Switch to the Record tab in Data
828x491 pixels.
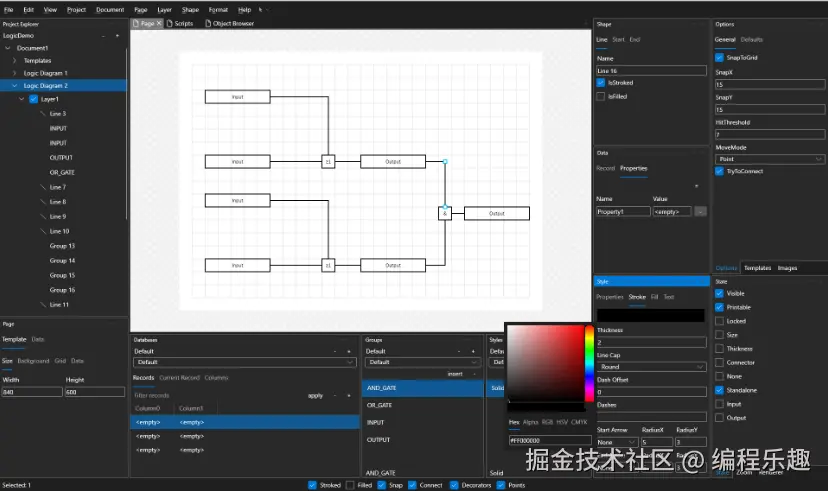click(x=606, y=168)
